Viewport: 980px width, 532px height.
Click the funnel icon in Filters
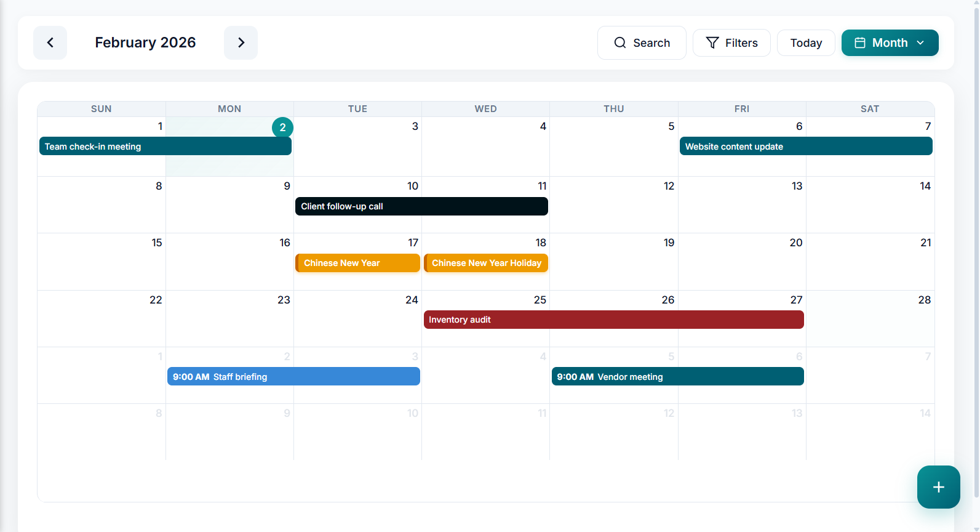(712, 42)
